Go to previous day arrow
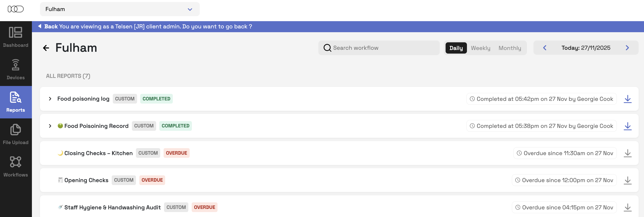This screenshot has width=644, height=217. tap(544, 48)
